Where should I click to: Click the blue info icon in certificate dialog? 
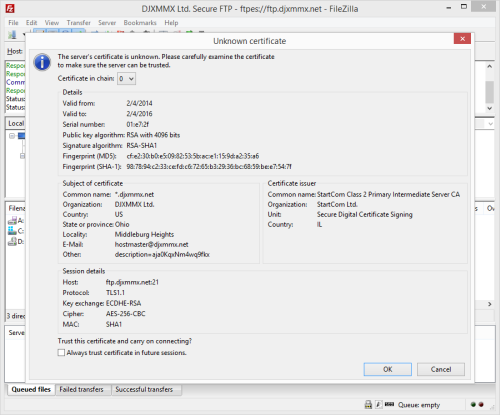42,62
